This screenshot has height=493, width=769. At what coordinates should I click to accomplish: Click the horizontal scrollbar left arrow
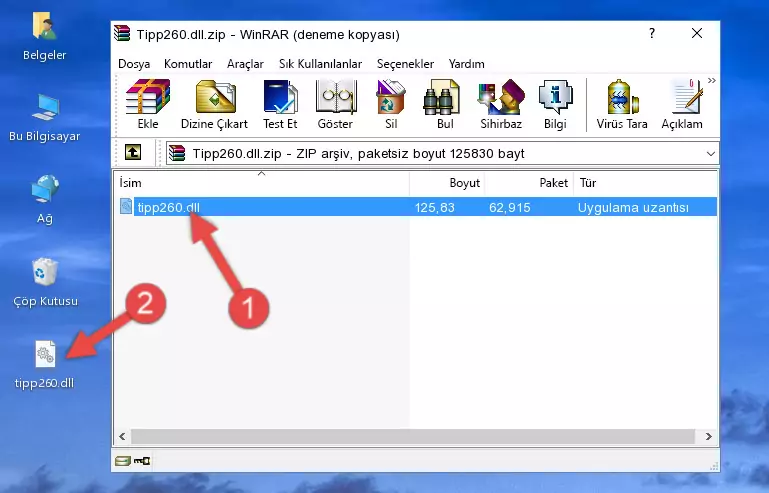pyautogui.click(x=122, y=436)
